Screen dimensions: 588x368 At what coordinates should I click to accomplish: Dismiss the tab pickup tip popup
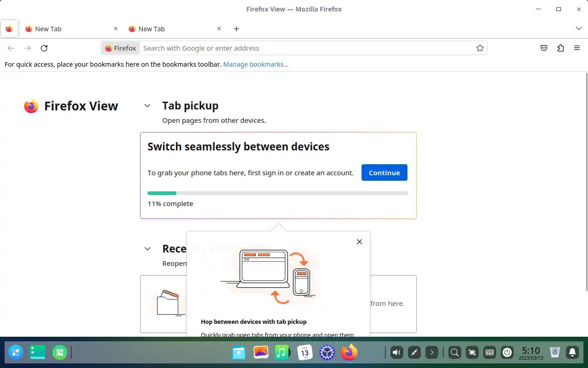point(359,242)
